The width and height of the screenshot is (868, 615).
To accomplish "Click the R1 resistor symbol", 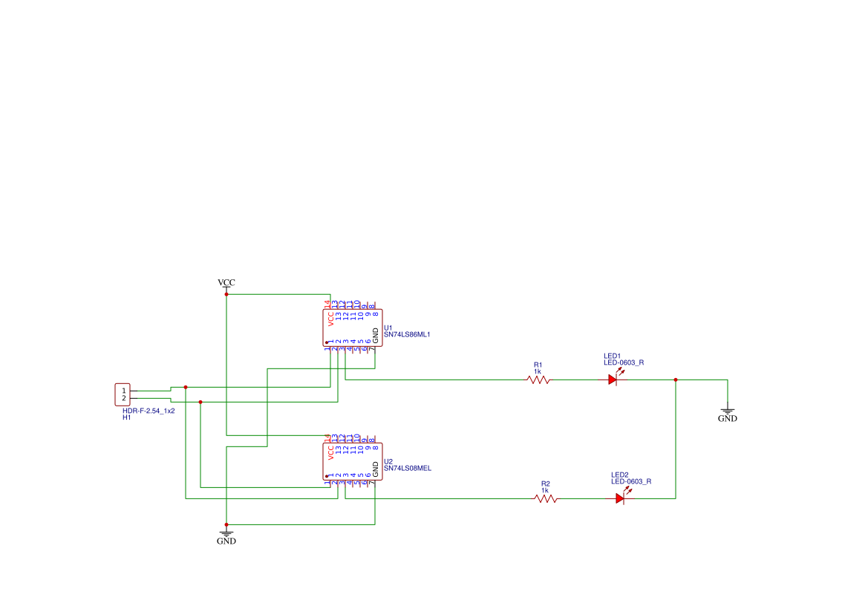I will click(537, 379).
